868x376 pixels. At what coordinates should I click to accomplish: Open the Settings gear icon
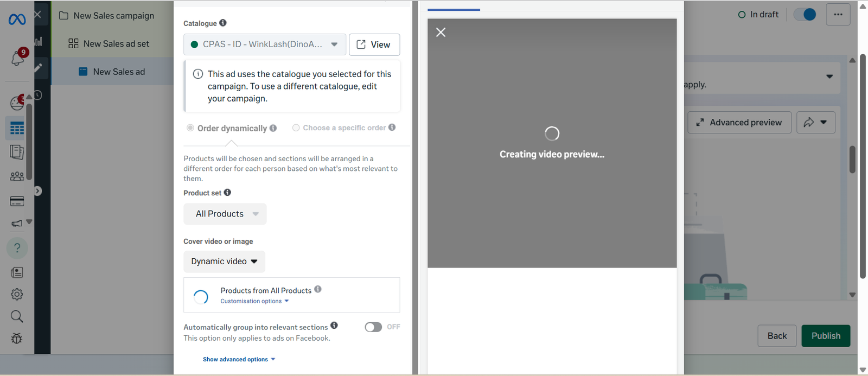pos(17,294)
